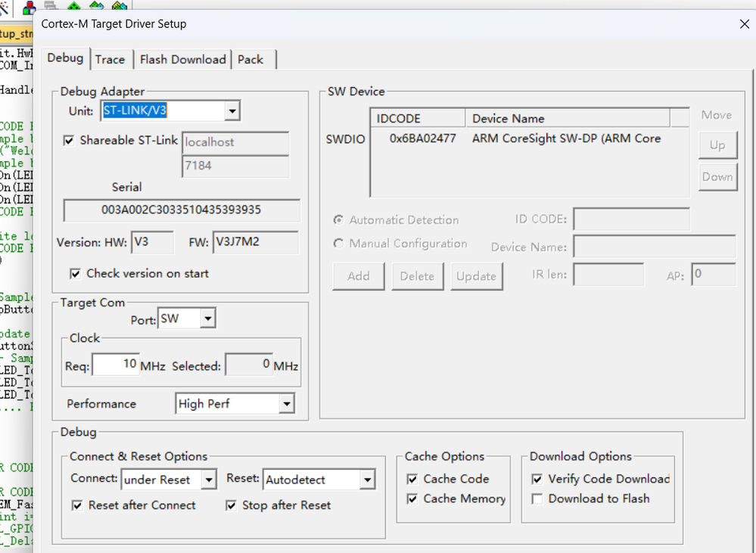Click the localhost host field

(x=235, y=142)
